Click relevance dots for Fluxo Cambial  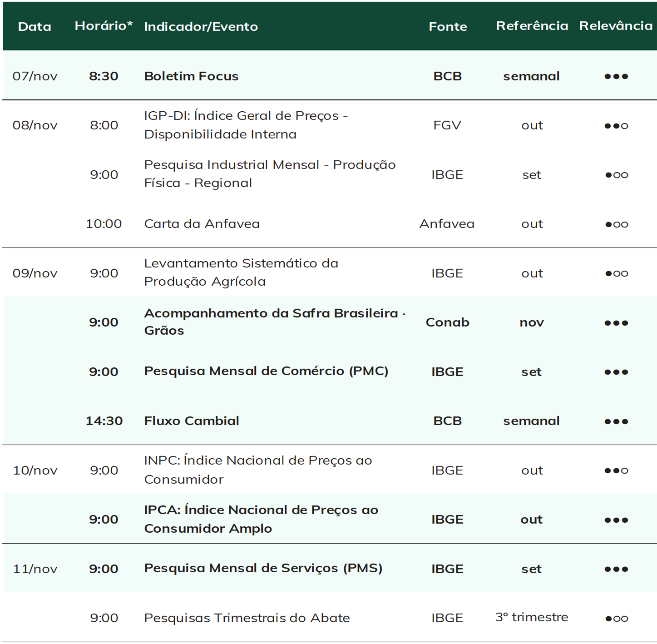616,421
